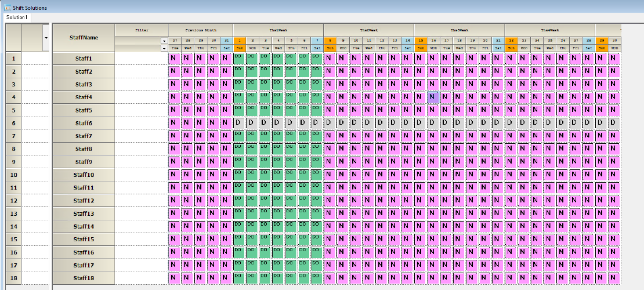
Task: Click the blue date 21 header
Action: 498,41
